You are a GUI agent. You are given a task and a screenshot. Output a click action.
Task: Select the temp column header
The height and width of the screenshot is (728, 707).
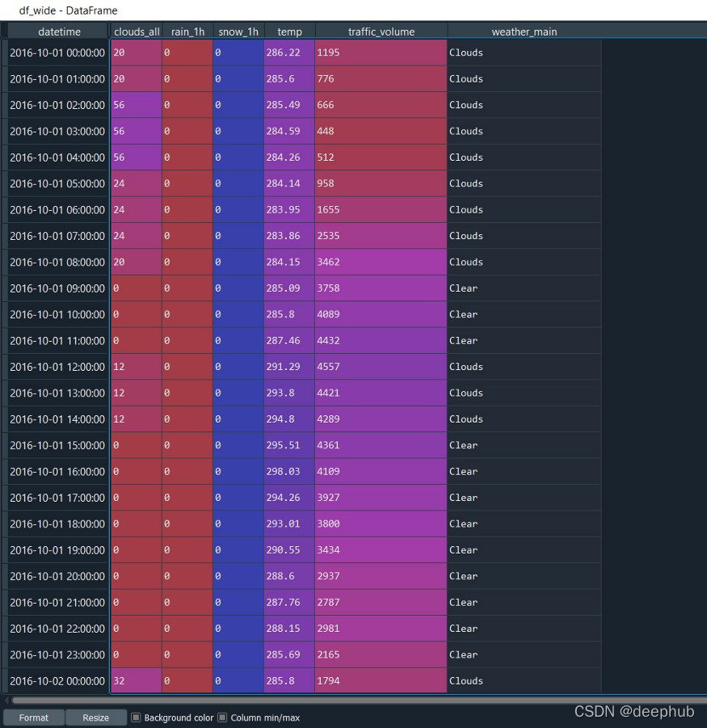click(289, 32)
